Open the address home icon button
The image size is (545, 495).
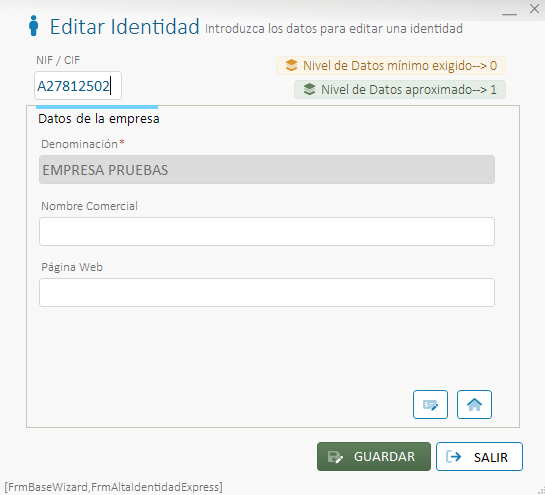[x=474, y=405]
